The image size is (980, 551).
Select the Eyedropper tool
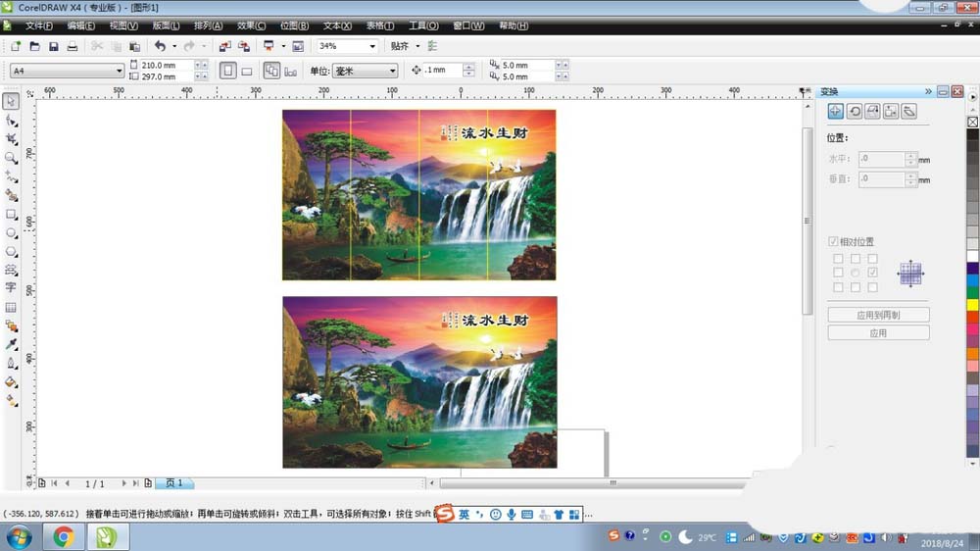click(x=11, y=344)
